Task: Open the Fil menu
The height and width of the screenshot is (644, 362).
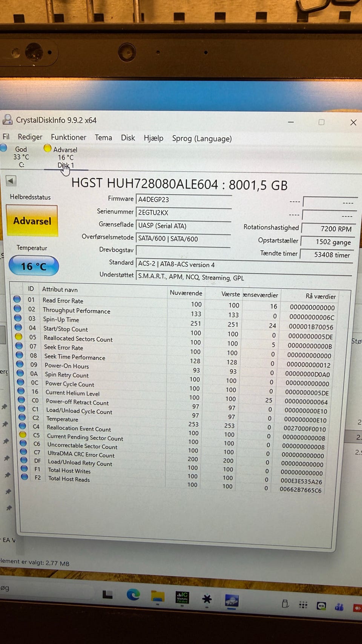Action: (x=6, y=137)
